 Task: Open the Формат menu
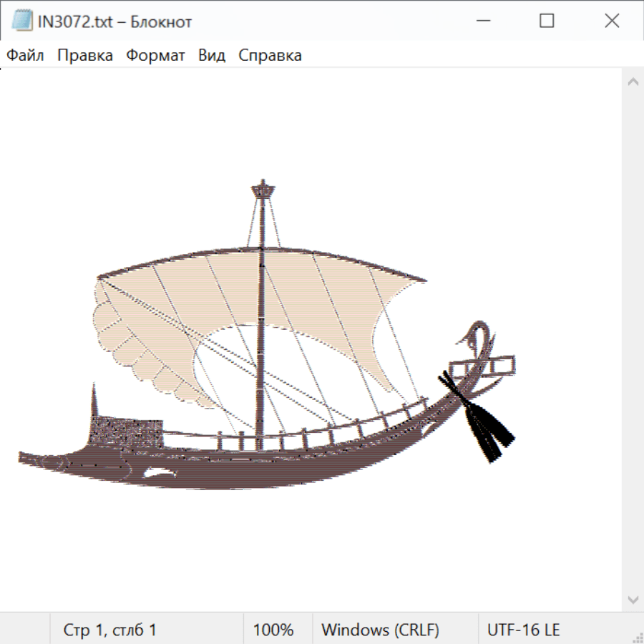point(155,56)
